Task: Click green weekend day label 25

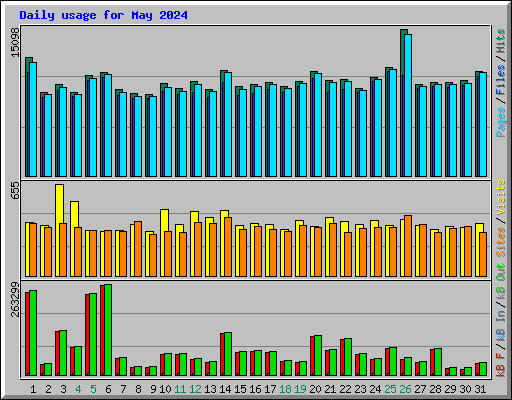Action: point(390,389)
